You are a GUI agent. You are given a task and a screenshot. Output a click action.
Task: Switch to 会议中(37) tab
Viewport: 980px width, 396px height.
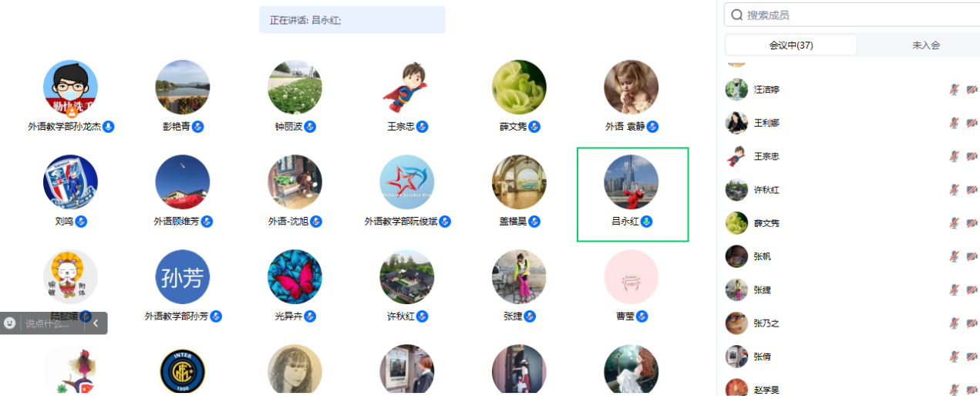tap(791, 45)
